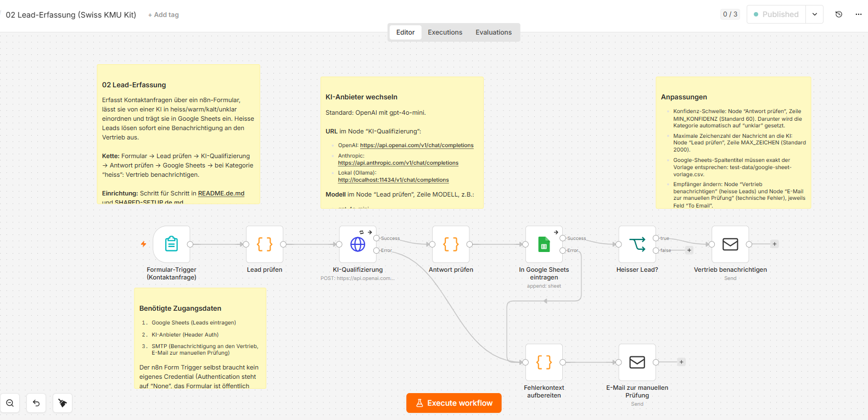Click the tidy up workflow broom icon
The image size is (868, 420).
click(x=63, y=403)
